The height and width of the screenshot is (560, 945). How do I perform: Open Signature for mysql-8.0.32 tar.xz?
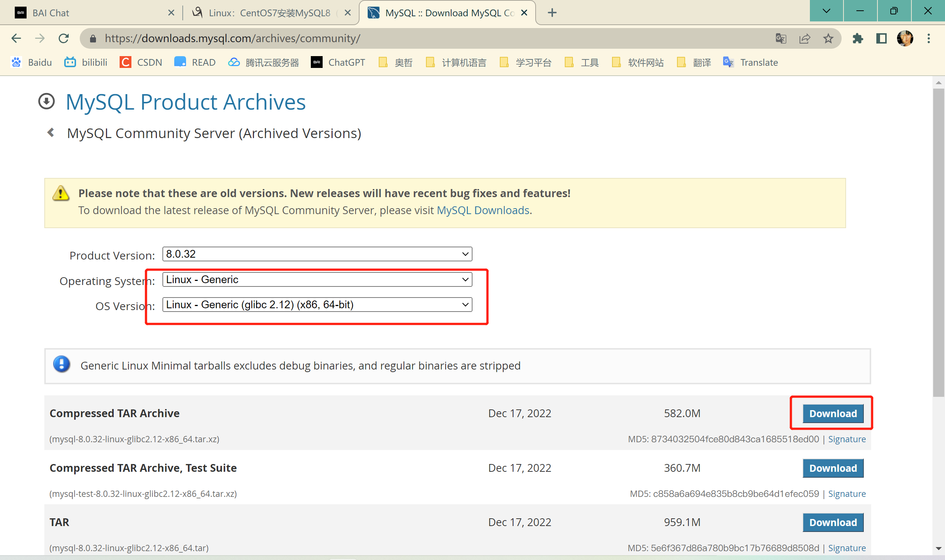[x=847, y=439]
